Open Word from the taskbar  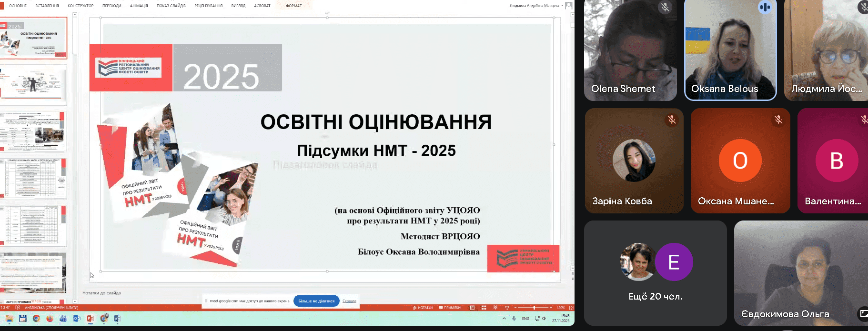point(118,318)
